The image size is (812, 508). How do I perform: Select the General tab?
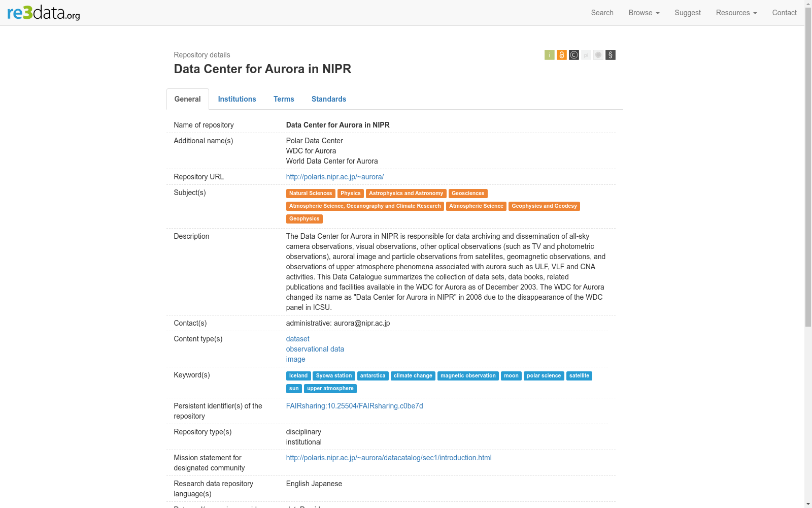[188, 99]
